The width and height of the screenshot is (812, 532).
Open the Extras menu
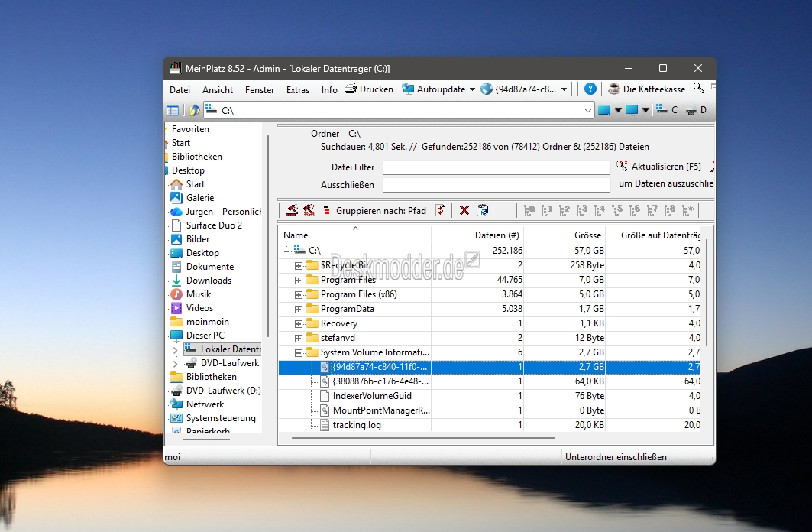pyautogui.click(x=298, y=89)
